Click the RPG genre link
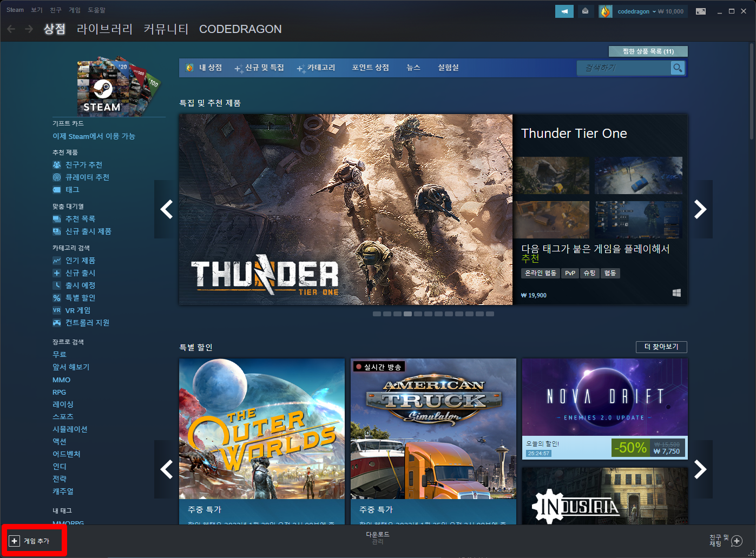Image resolution: width=756 pixels, height=558 pixels. tap(60, 392)
